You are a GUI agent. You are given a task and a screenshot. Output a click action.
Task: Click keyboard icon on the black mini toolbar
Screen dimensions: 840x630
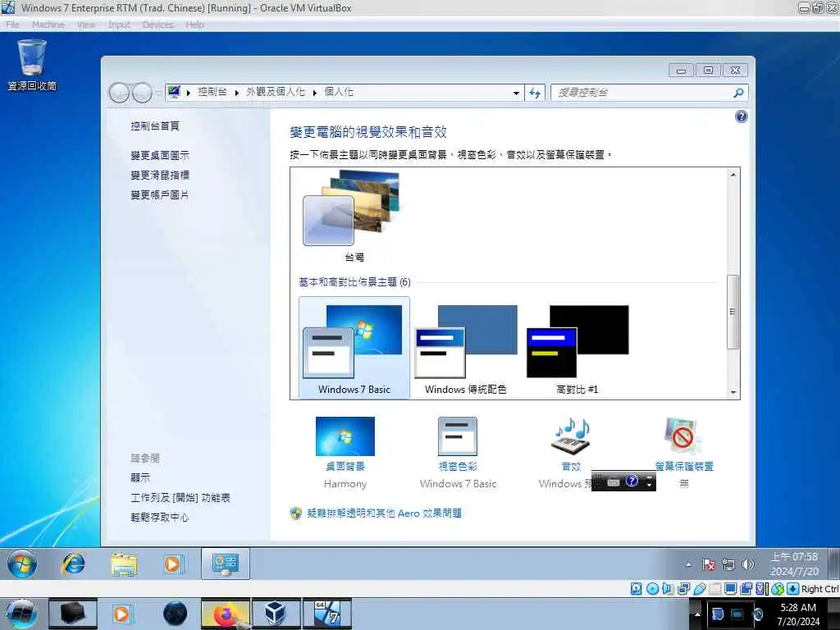[x=614, y=482]
